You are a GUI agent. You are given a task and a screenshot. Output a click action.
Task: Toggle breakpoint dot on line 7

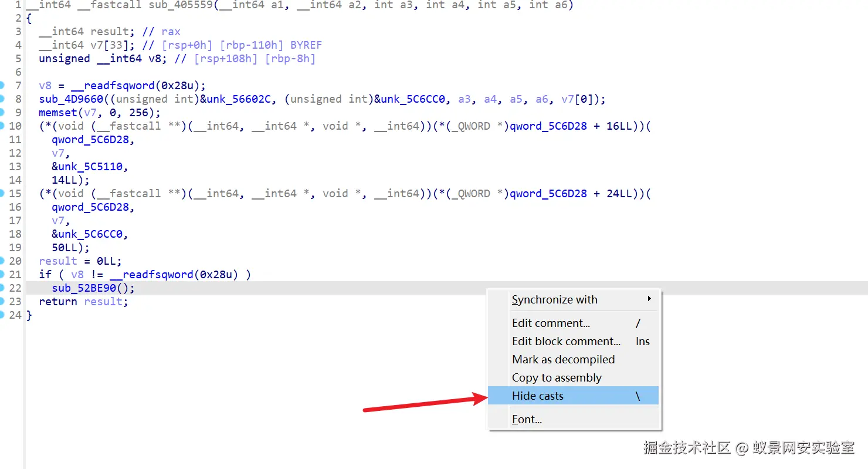click(x=2, y=86)
